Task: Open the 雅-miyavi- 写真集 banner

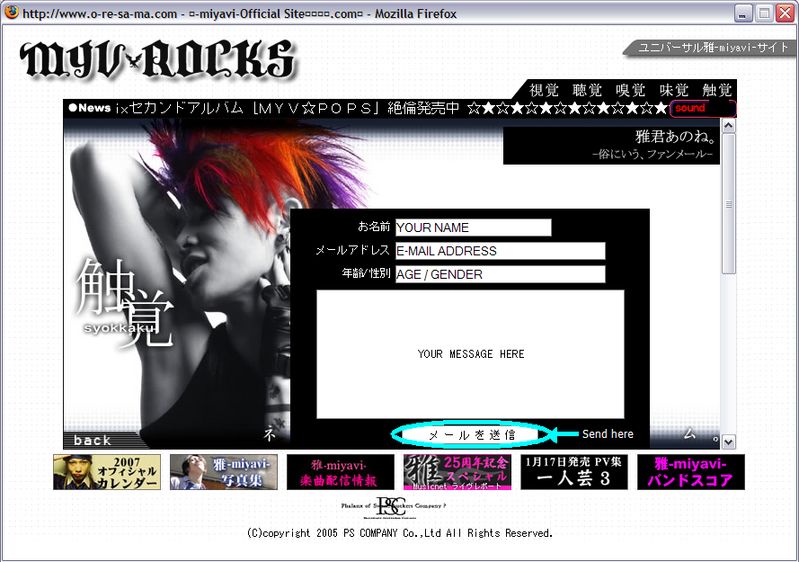Action: tap(224, 472)
